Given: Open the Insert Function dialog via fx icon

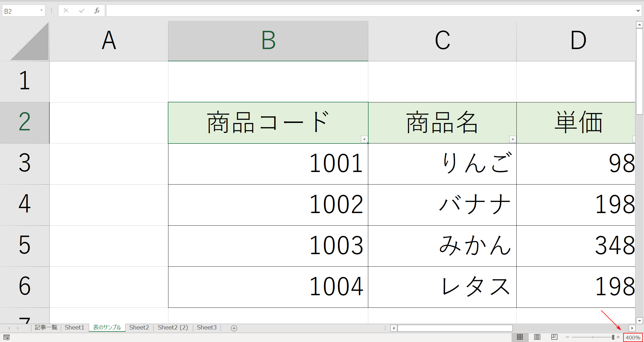Looking at the screenshot, I should point(97,10).
